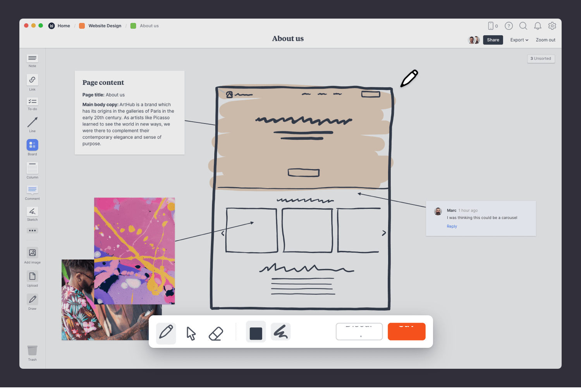The width and height of the screenshot is (581, 392).
Task: Go to the Website Design breadcrumb
Action: click(x=105, y=26)
